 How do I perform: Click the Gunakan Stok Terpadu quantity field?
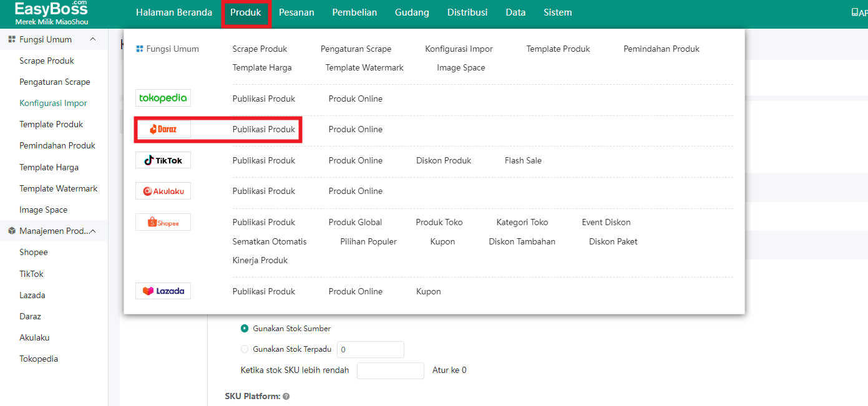(371, 349)
